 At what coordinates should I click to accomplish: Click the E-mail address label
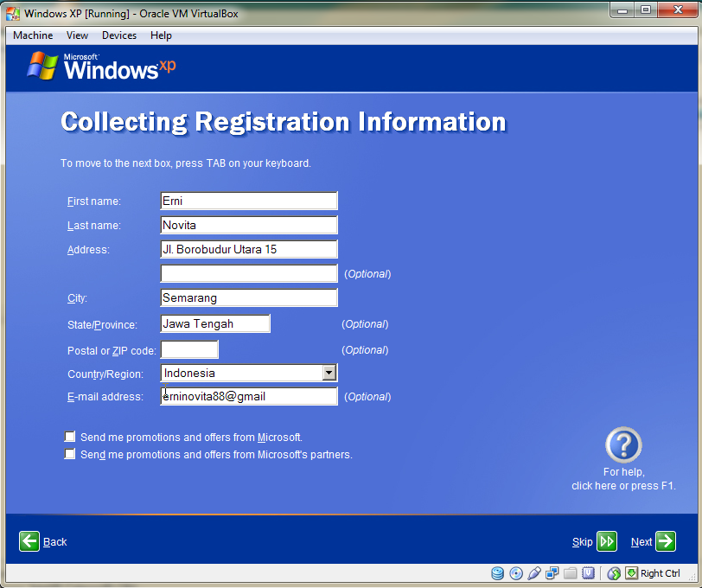pyautogui.click(x=105, y=397)
